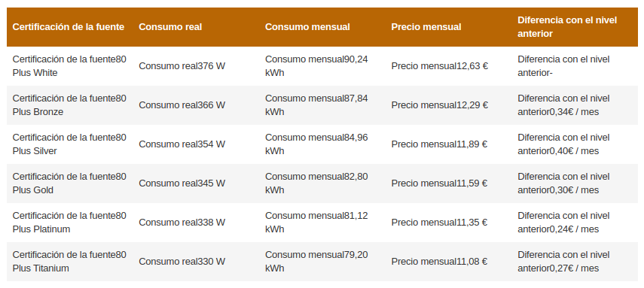
Task: Select the 80 Plus Platinum certification cell
Action: (x=70, y=223)
